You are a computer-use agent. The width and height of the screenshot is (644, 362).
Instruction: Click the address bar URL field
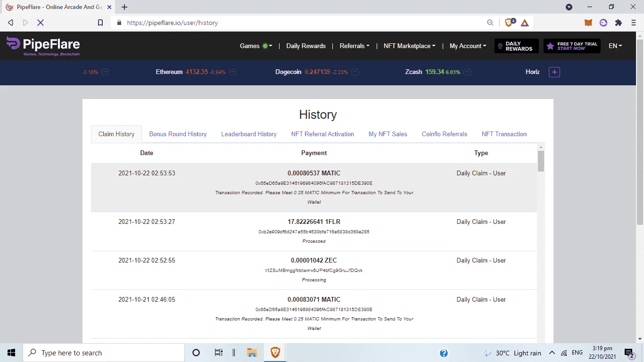[x=302, y=23]
